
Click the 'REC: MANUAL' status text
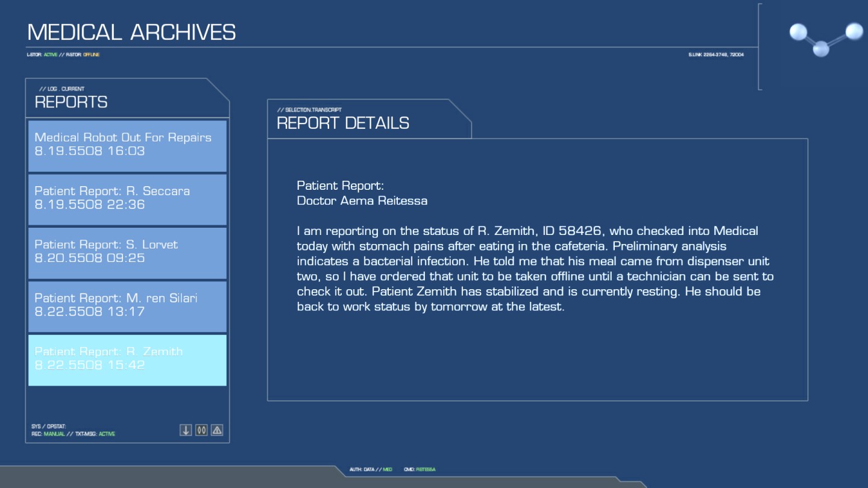tap(48, 434)
